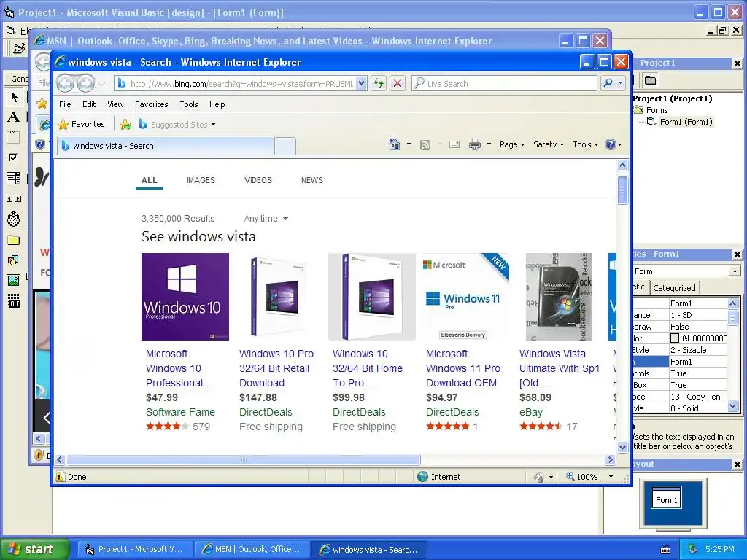The image size is (747, 560).
Task: Expand the Suggested Sites dropdown
Action: 213,124
